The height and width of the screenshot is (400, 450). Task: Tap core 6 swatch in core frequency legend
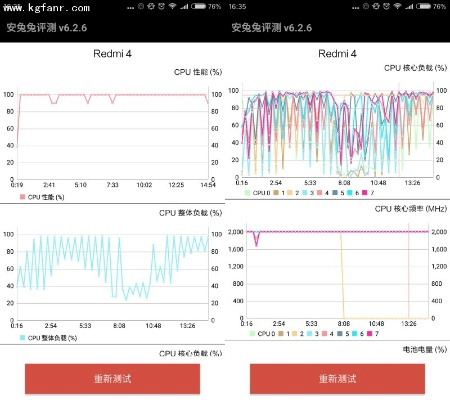pos(354,333)
